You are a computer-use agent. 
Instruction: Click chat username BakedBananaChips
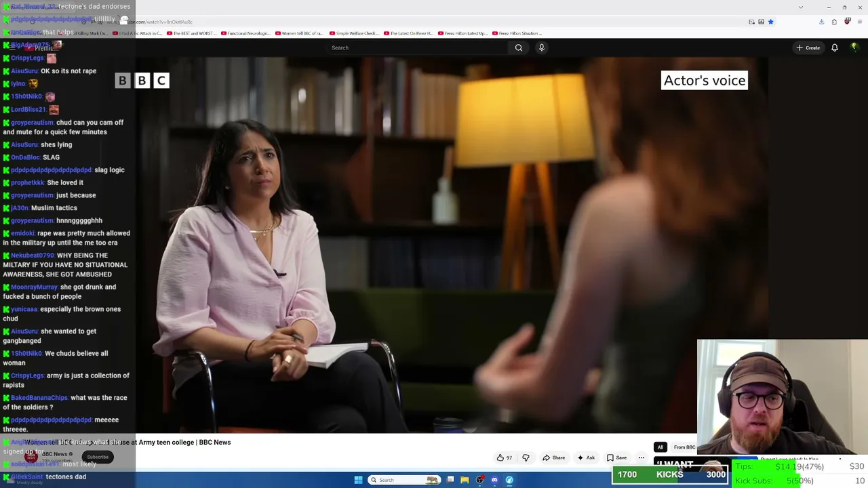point(39,398)
